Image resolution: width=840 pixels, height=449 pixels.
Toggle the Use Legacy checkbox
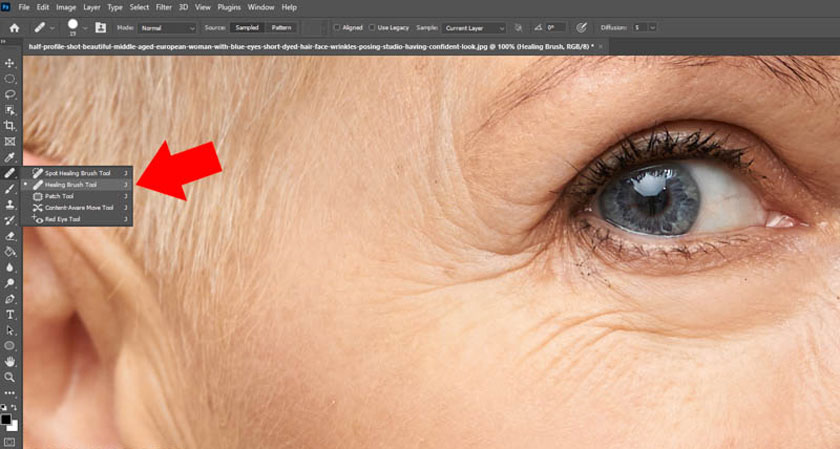coord(371,28)
